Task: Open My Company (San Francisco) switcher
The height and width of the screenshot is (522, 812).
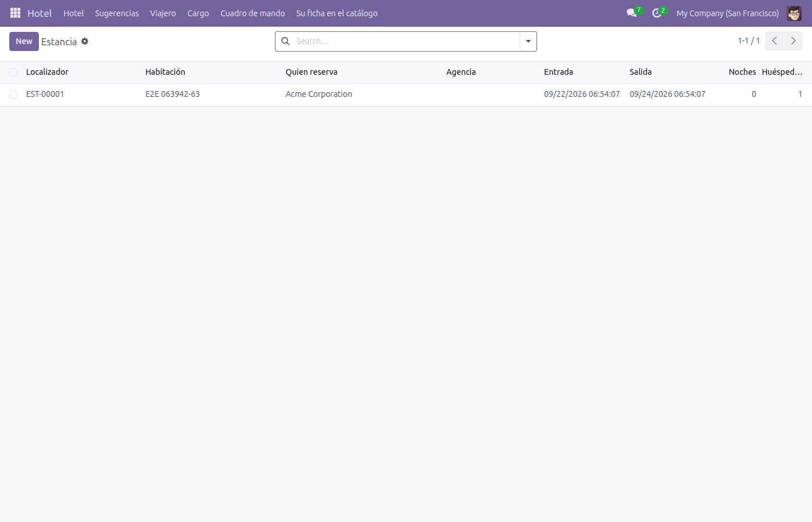Action: (x=727, y=13)
